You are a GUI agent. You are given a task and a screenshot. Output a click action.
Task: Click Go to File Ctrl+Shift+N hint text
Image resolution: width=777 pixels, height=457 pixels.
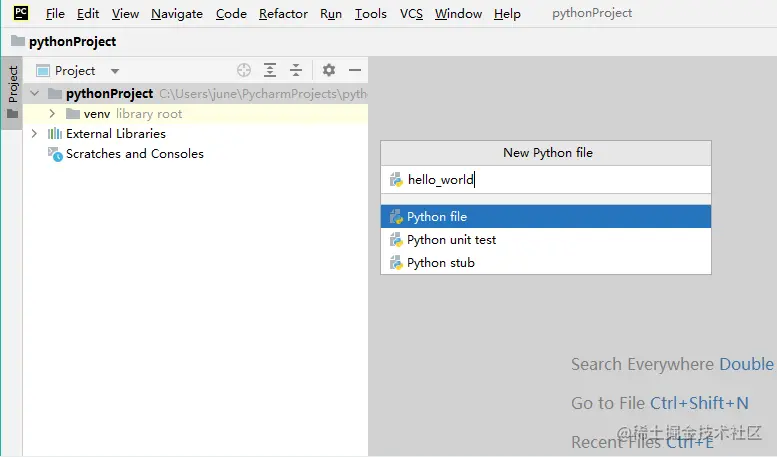point(660,403)
